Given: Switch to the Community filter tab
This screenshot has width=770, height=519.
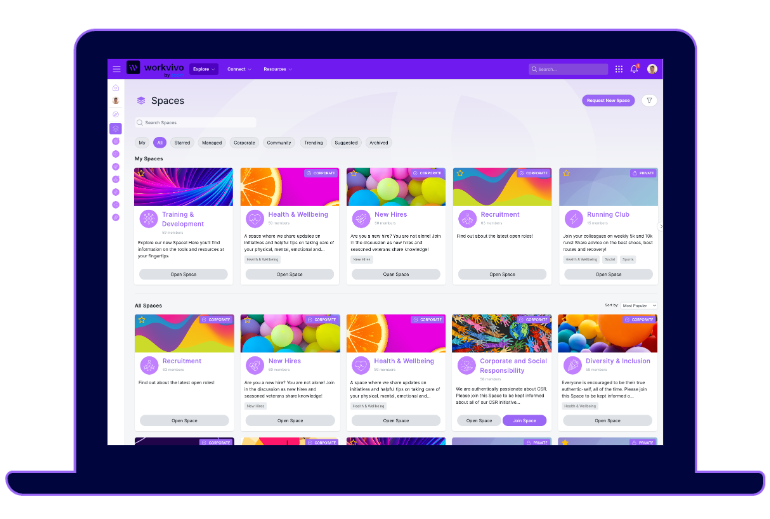Looking at the screenshot, I should pyautogui.click(x=279, y=143).
